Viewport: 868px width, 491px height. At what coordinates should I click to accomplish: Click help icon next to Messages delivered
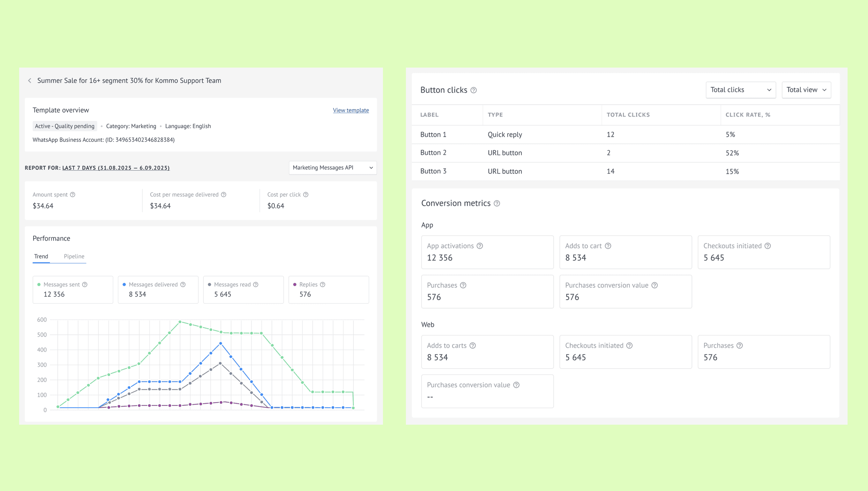183,285
